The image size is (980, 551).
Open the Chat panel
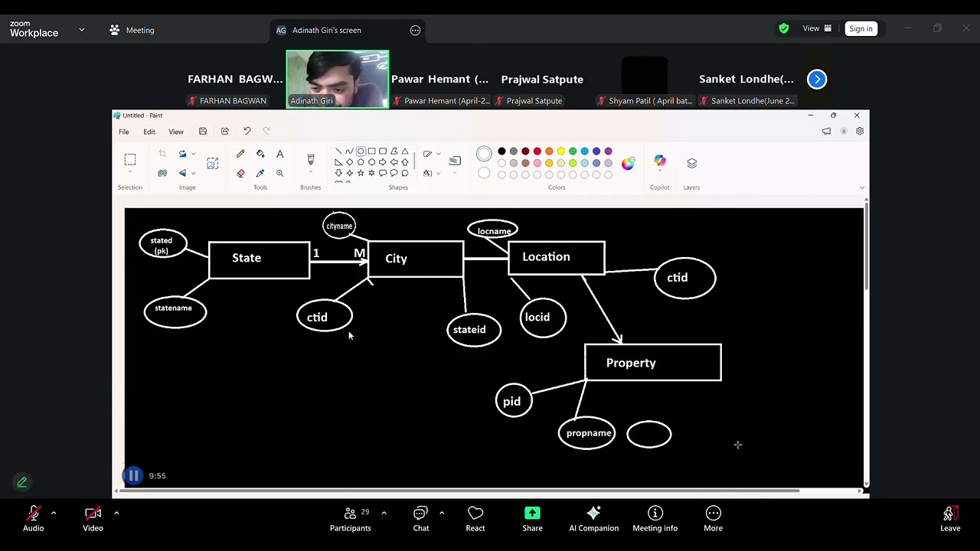421,518
